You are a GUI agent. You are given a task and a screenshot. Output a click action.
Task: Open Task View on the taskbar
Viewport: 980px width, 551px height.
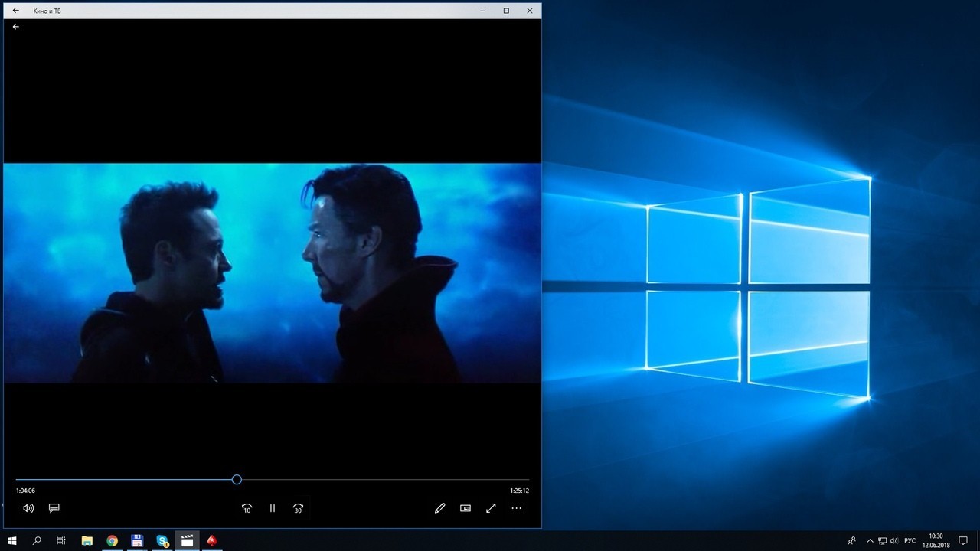(x=61, y=541)
